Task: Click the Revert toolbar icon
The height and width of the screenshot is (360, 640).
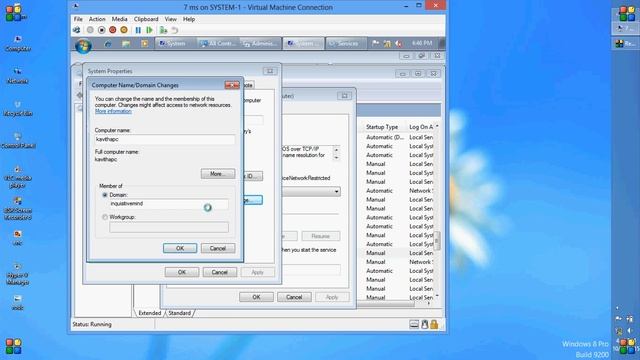Action: click(x=175, y=30)
